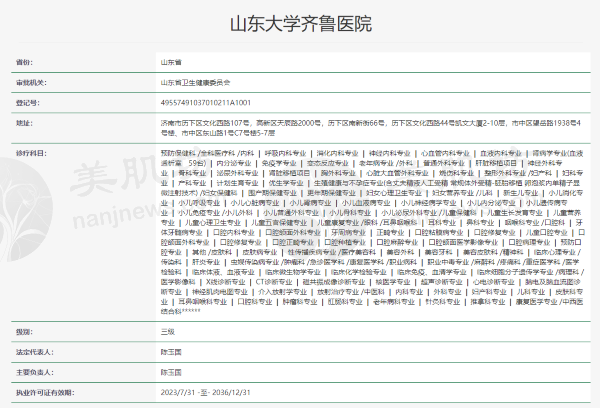Click the 山东省卫生健康委员会 value
The height and width of the screenshot is (408, 600).
coord(195,83)
